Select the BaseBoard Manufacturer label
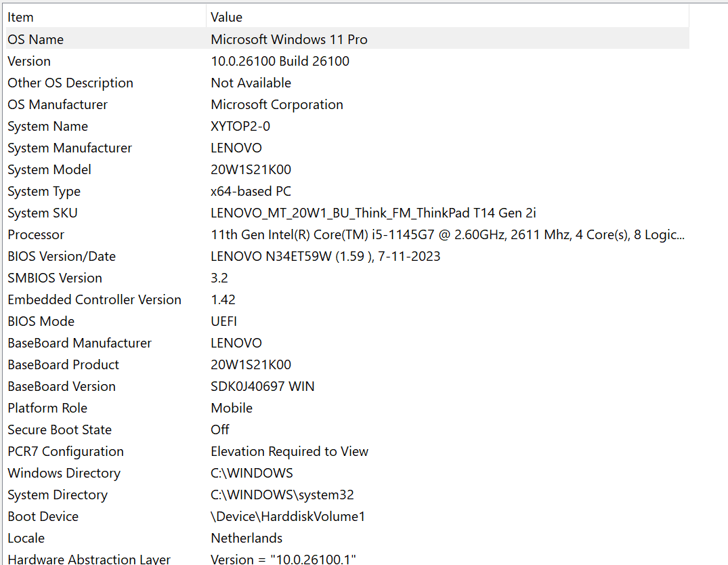The image size is (728, 565). coord(79,343)
